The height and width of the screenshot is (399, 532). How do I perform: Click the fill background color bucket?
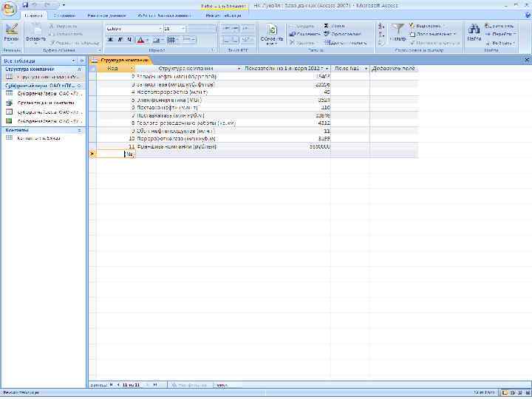156,40
